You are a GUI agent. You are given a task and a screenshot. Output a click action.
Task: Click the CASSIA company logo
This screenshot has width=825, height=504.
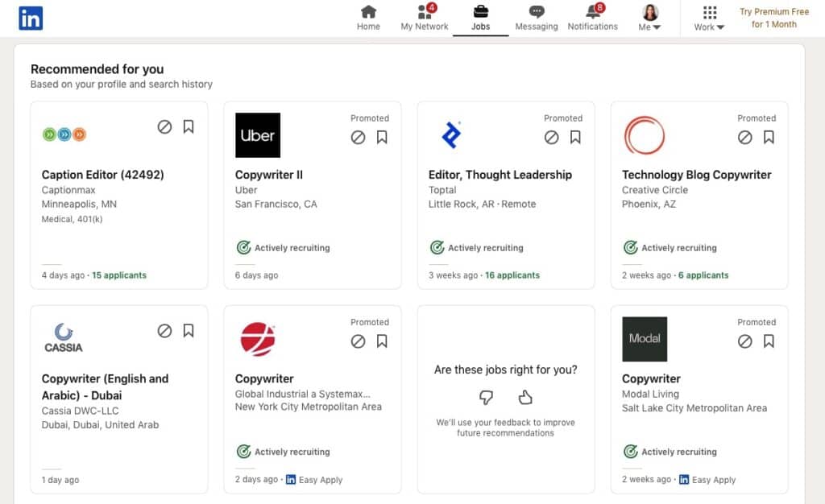point(64,338)
